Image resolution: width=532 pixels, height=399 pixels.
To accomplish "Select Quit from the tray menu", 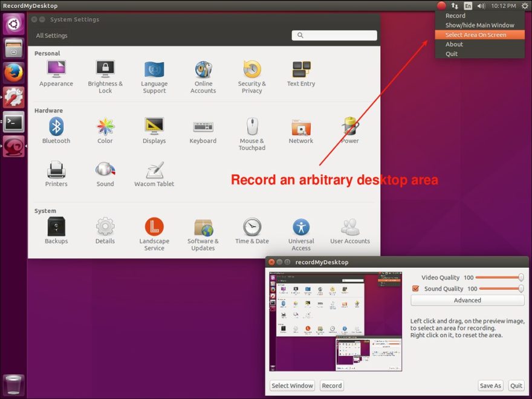I will tap(480, 54).
